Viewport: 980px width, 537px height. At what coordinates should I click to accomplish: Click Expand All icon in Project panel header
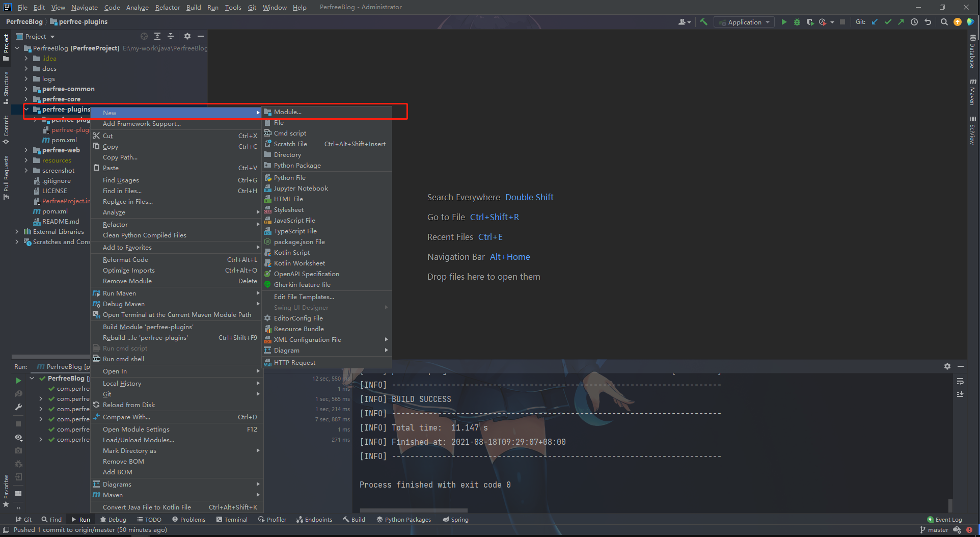point(157,36)
